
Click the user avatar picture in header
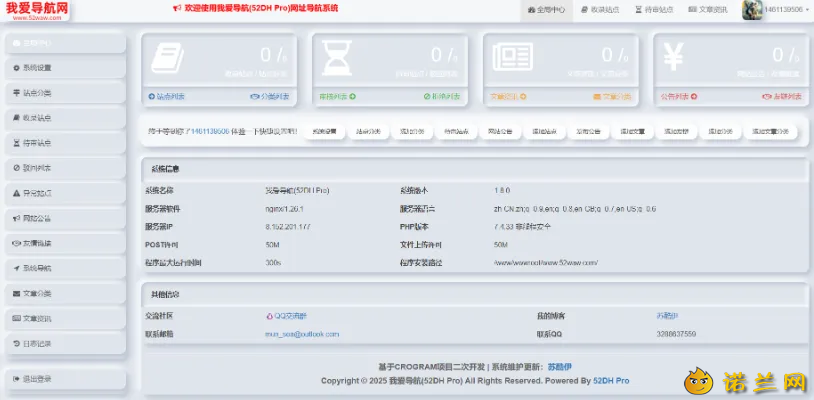pyautogui.click(x=752, y=10)
